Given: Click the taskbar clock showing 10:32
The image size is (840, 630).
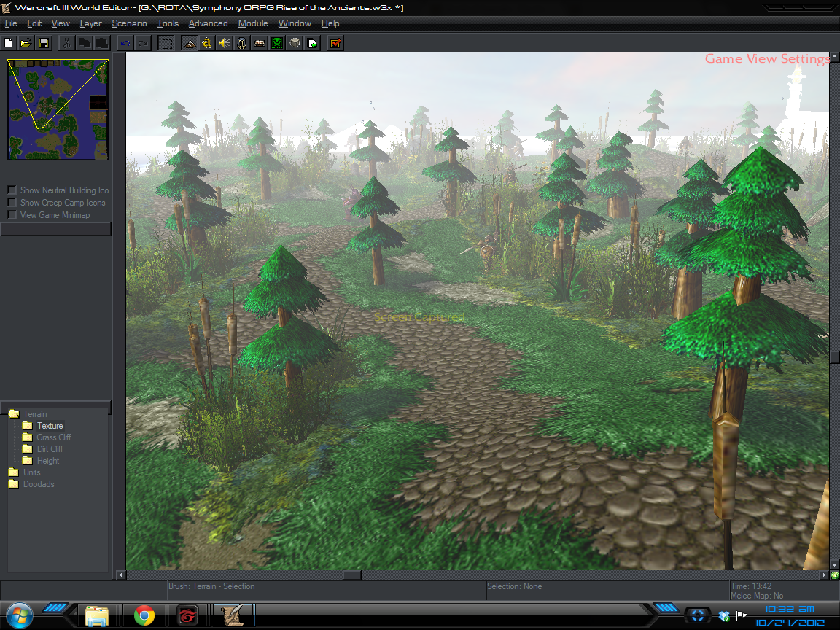Looking at the screenshot, I should (790, 609).
